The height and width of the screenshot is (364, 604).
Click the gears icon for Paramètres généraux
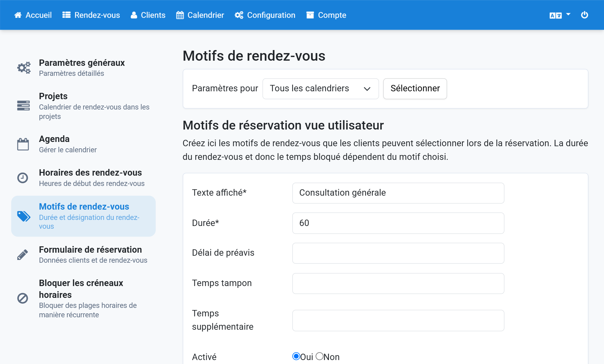click(x=24, y=68)
